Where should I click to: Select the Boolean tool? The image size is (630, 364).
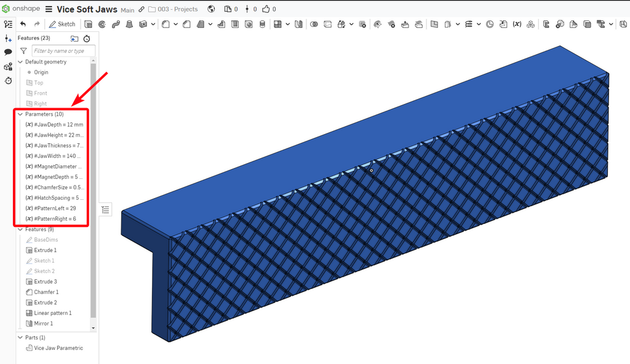[314, 24]
